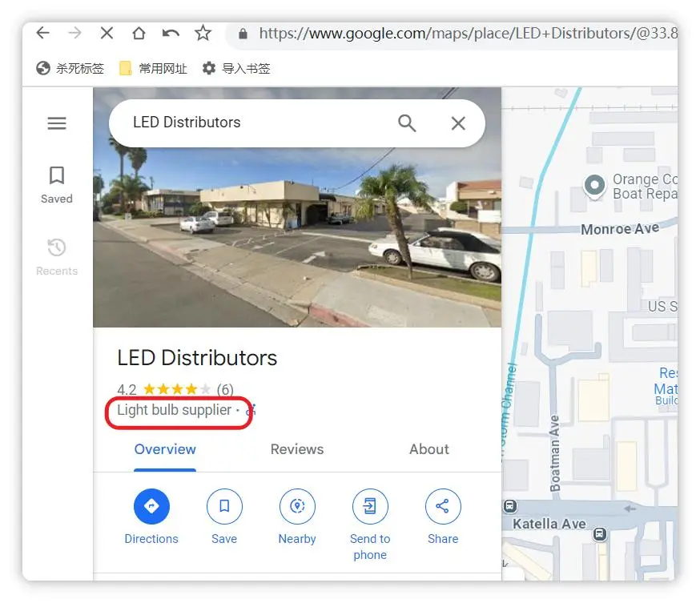This screenshot has height=603, width=700.
Task: Click the Light bulb supplier category
Action: point(174,410)
